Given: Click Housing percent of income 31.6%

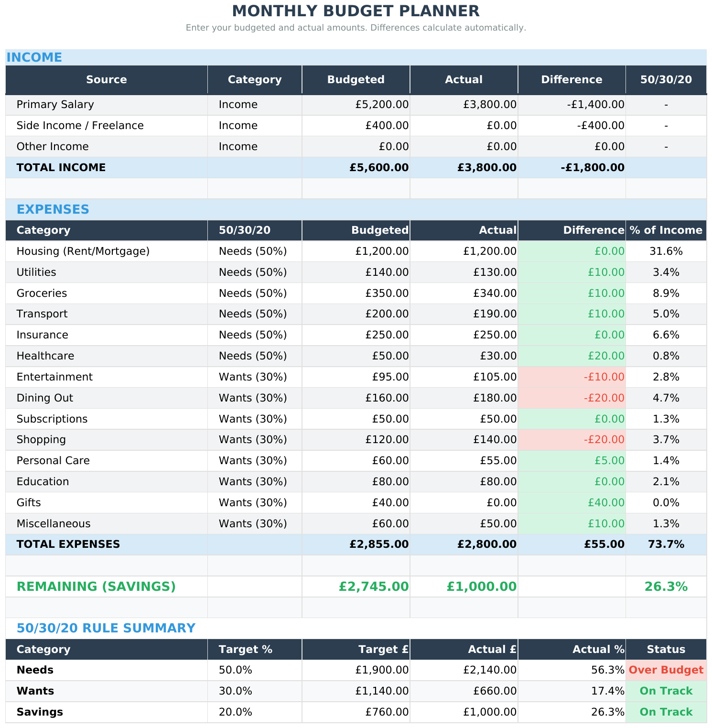Looking at the screenshot, I should [x=666, y=251].
